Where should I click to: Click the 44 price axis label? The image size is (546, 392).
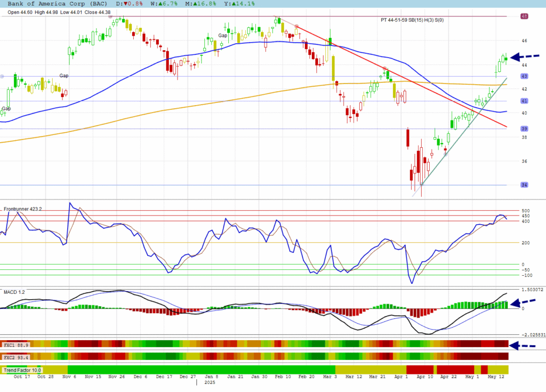click(524, 65)
